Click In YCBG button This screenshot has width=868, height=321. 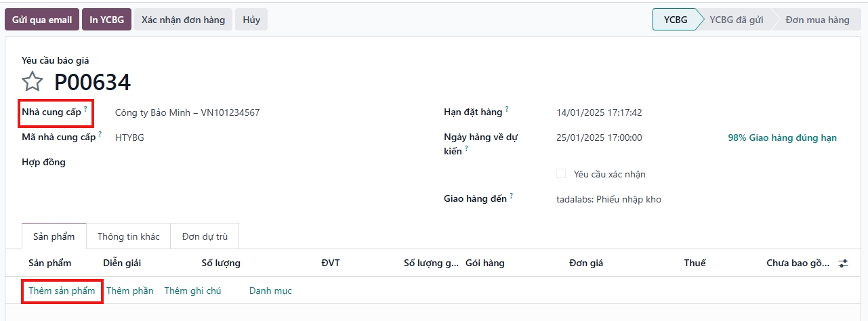tap(107, 20)
